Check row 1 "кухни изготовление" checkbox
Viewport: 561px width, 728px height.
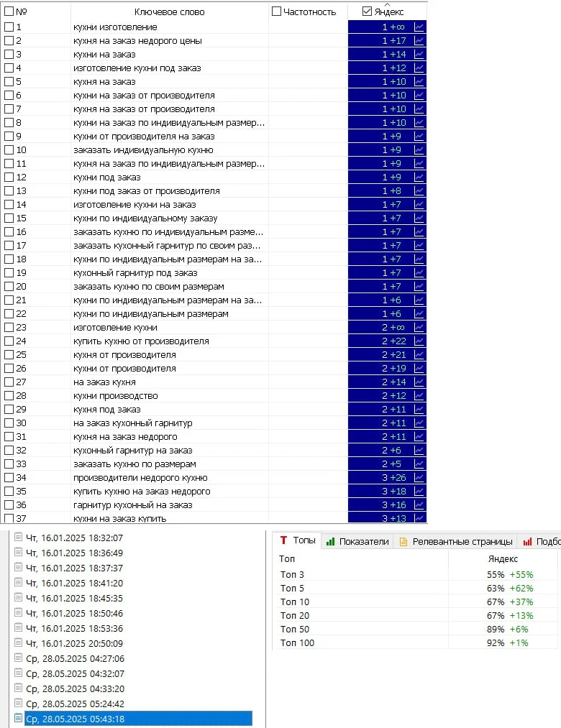[x=9, y=27]
